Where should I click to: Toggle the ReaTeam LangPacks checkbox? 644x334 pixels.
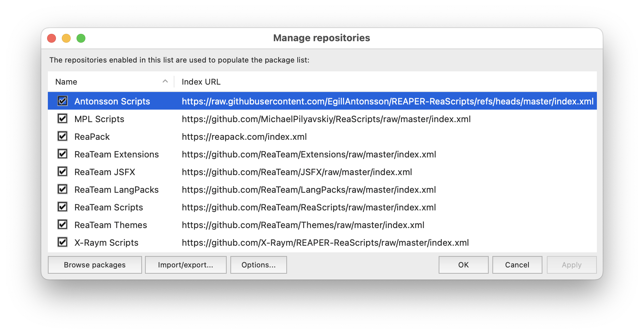[x=63, y=189]
